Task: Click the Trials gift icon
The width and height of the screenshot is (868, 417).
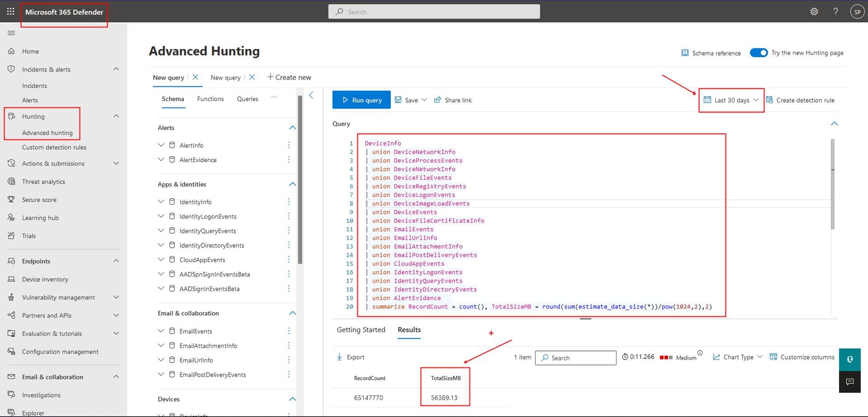Action: (x=11, y=236)
